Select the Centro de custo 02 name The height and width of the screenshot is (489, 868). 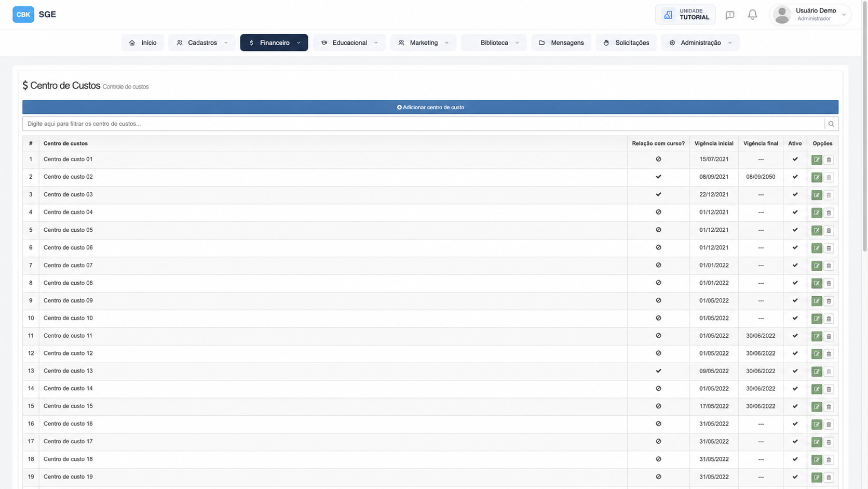[68, 177]
